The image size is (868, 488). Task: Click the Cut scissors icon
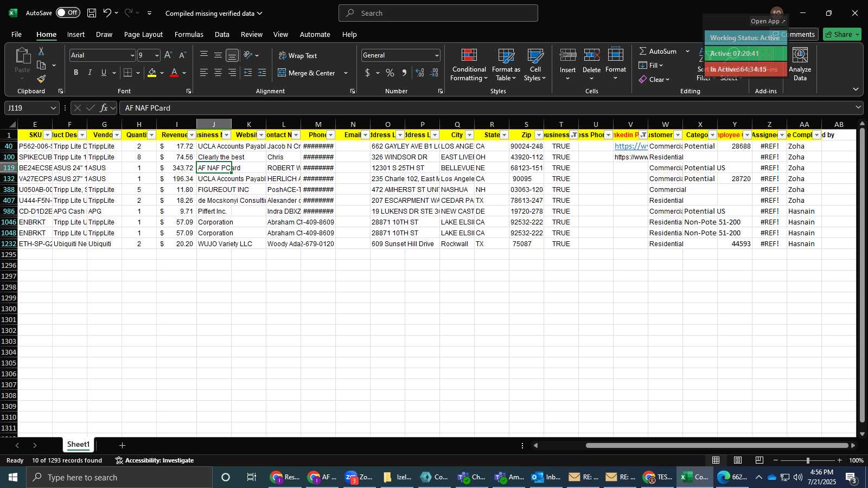coord(41,51)
